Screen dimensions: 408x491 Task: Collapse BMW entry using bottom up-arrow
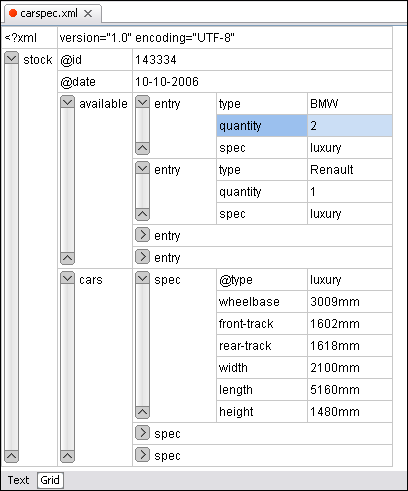[x=143, y=148]
